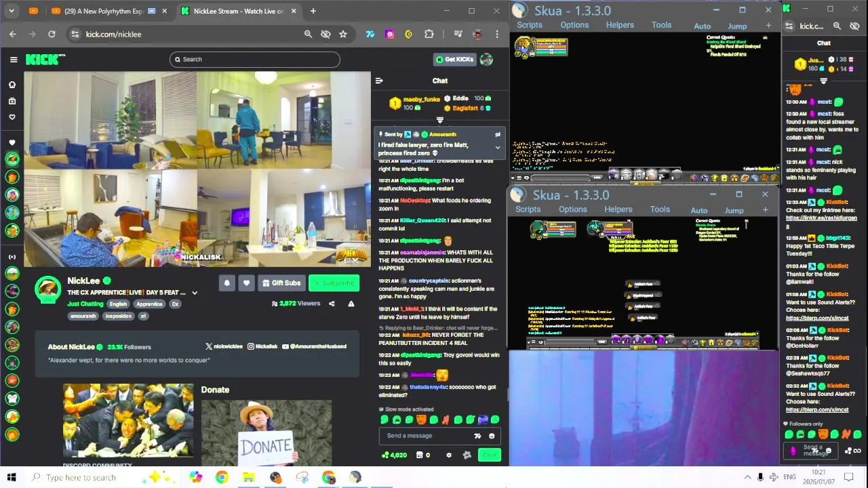Image resolution: width=868 pixels, height=488 pixels.
Task: Open Chrome tab search dropdown arrow
Action: [12, 11]
